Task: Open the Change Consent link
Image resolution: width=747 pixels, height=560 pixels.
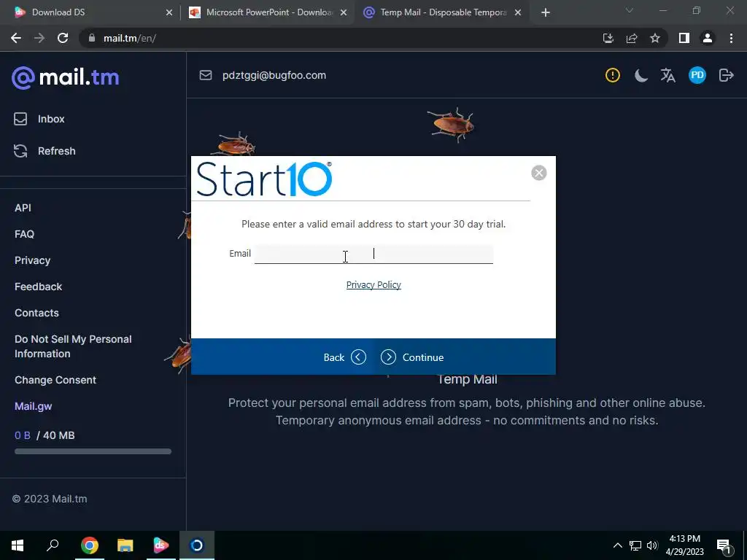Action: click(55, 380)
